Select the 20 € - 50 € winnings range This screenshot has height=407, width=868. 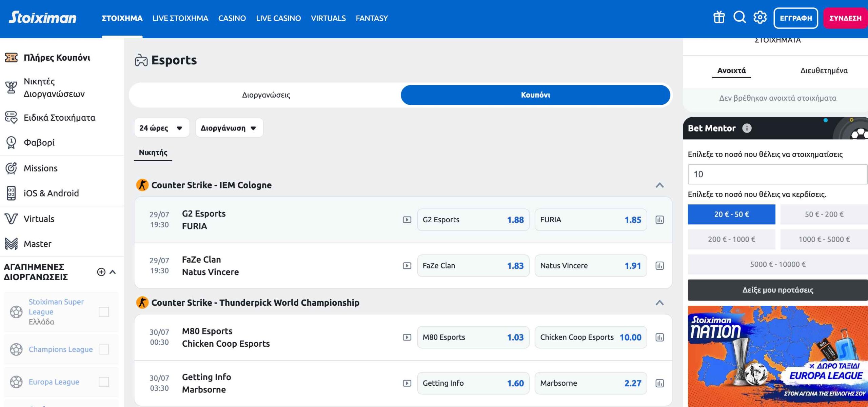[x=731, y=214]
